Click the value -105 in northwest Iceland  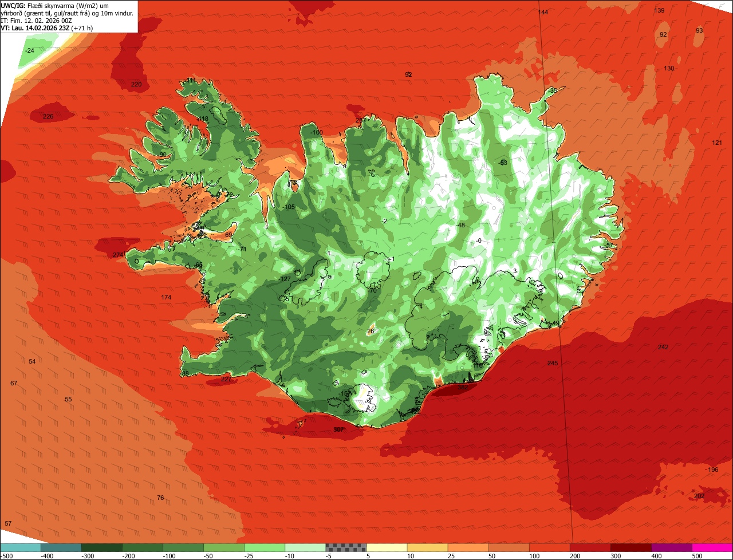289,207
